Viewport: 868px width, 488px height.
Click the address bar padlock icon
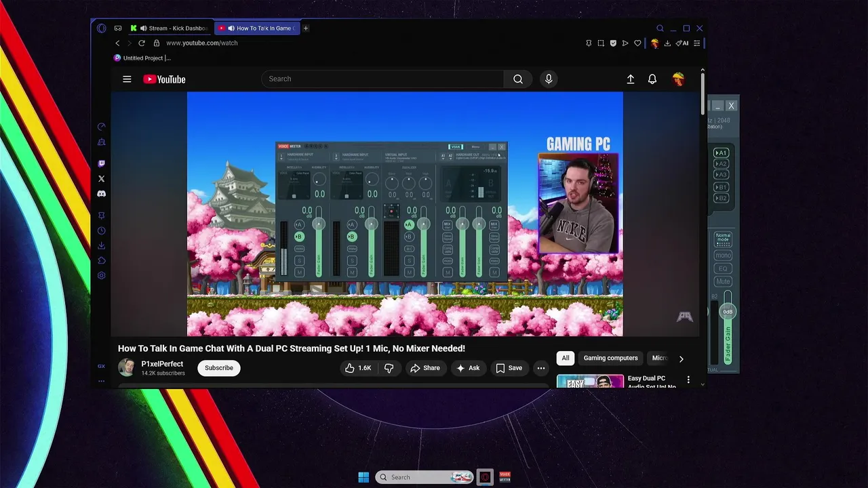[x=157, y=43]
